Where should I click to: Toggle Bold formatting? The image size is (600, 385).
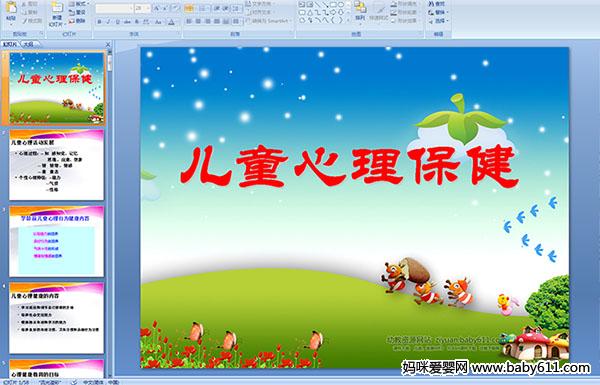pos(99,22)
